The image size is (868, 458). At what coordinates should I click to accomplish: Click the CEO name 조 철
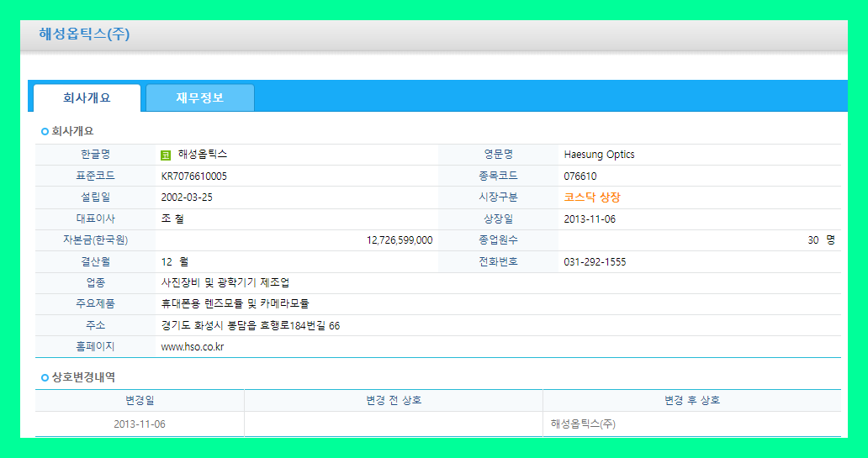point(172,219)
